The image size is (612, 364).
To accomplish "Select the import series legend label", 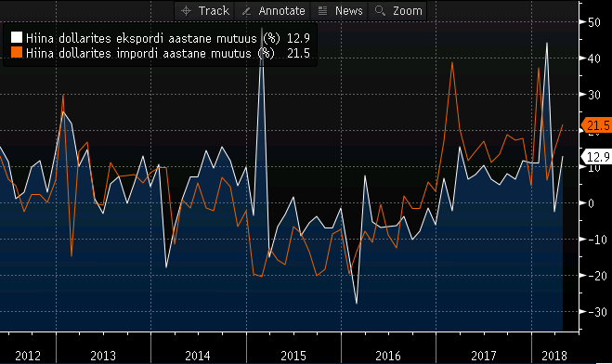I will coord(150,53).
